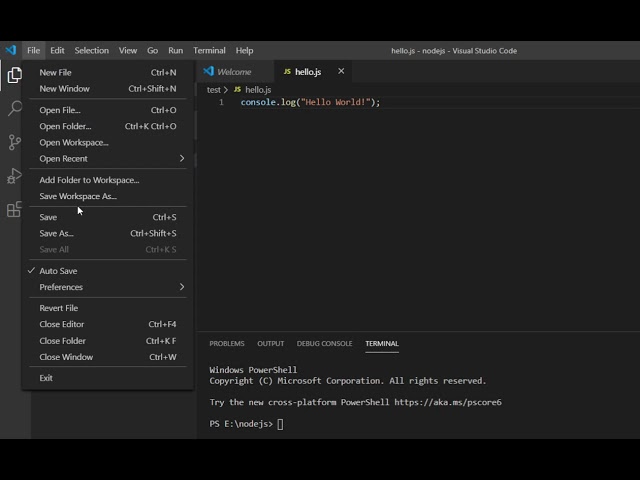Click Save in the File menu
The width and height of the screenshot is (640, 480).
click(108, 217)
